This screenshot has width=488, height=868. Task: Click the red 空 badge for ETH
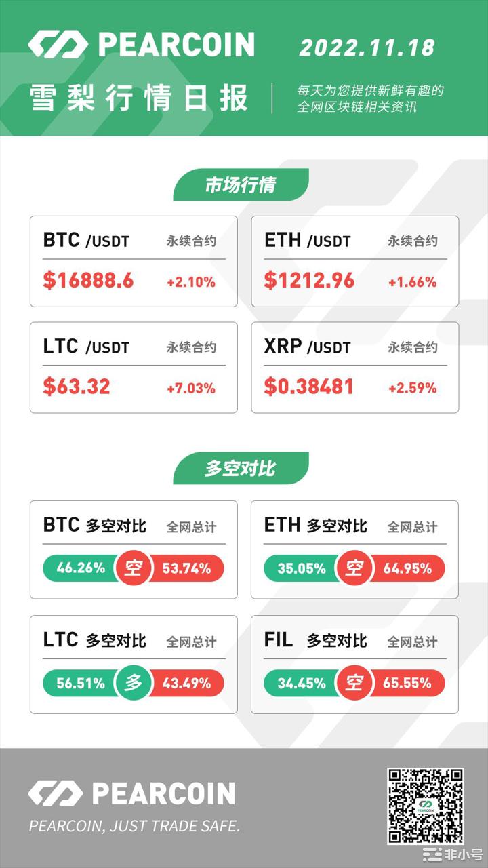[x=354, y=568]
